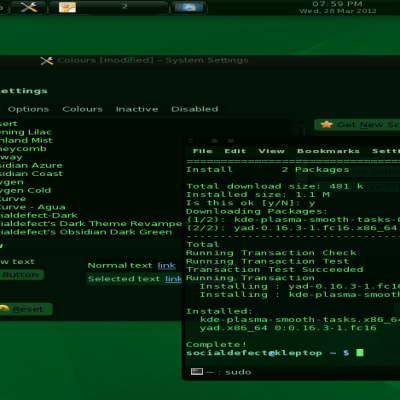Image resolution: width=400 pixels, height=400 pixels.
Task: Click 'yad.x86_64 0:0.16.3-1.fc16' line
Action: pyautogui.click(x=288, y=328)
